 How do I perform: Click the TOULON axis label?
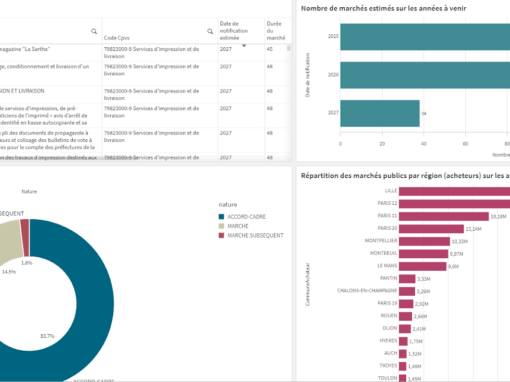(387, 378)
